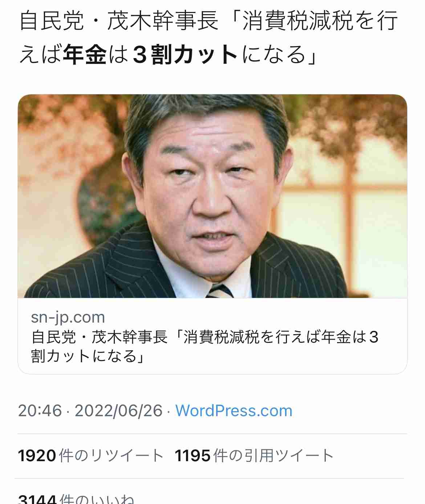The width and height of the screenshot is (425, 504).
Task: Tap the bold 年金 word in tweet
Action: coord(85,54)
